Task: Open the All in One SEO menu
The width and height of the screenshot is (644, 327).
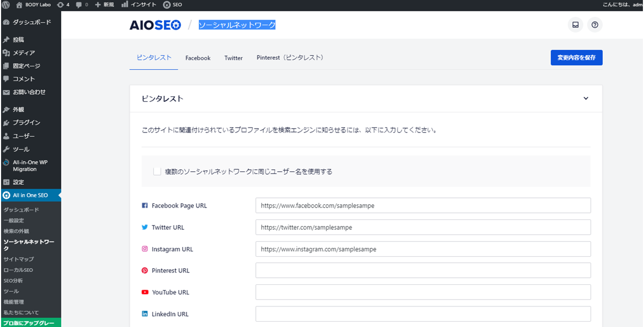Action: 30,195
